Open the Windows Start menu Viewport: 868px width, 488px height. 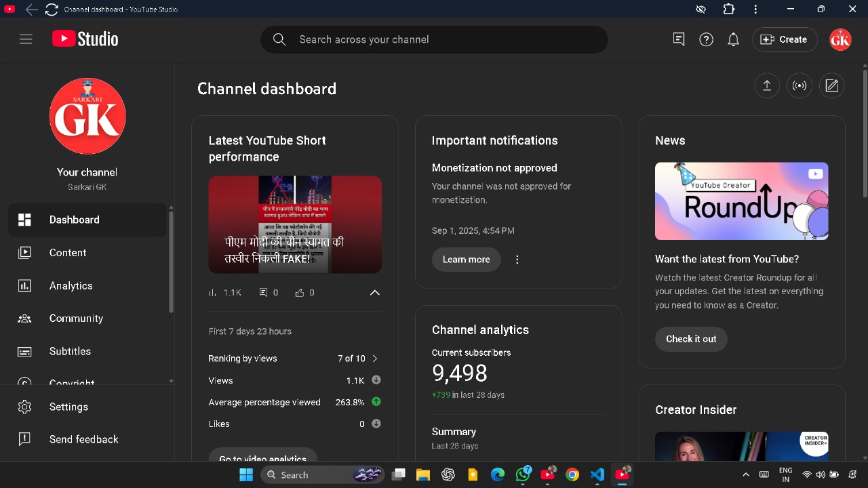[246, 474]
